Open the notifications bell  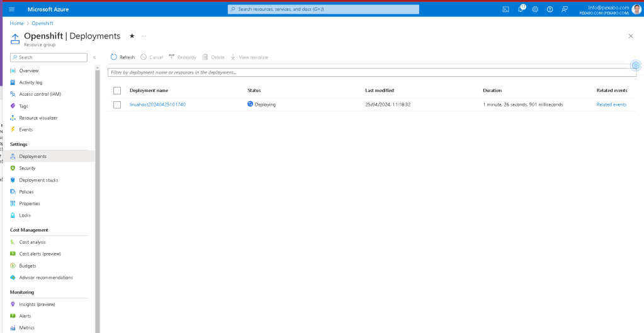pos(521,9)
